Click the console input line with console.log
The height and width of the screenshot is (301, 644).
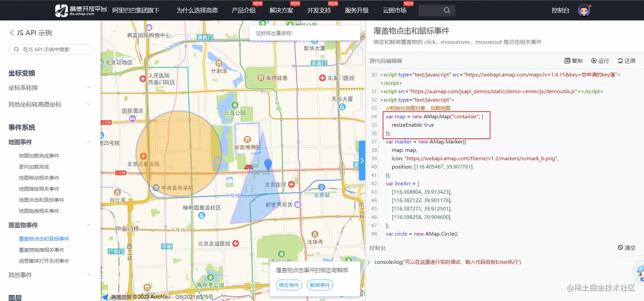(x=448, y=262)
